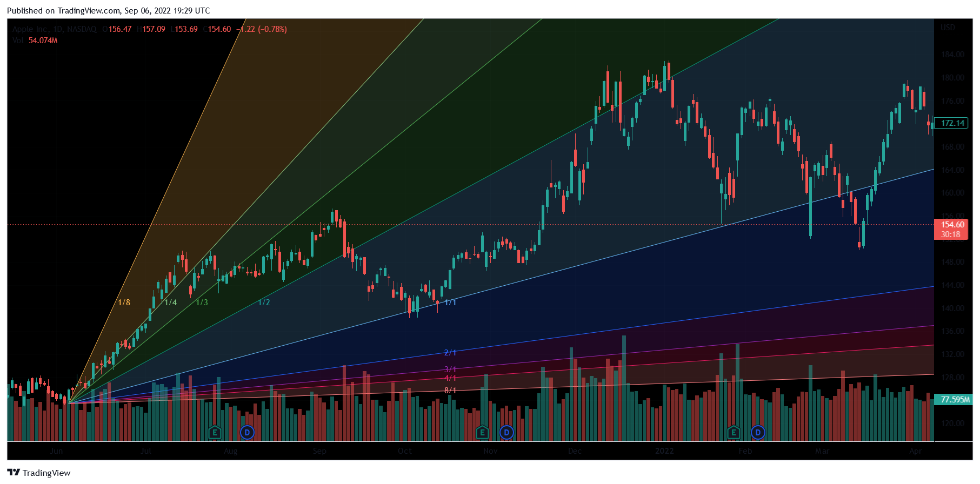
Task: Select the USD currency label
Action: 948,28
